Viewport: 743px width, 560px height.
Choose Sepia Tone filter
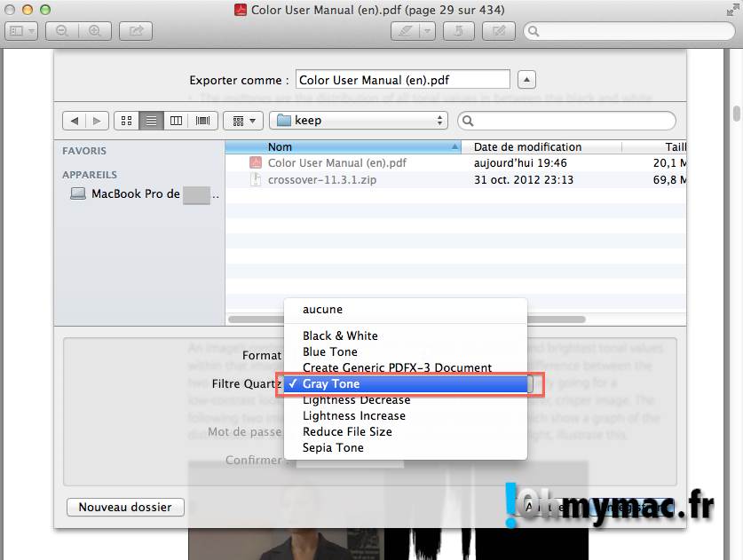tap(405, 447)
